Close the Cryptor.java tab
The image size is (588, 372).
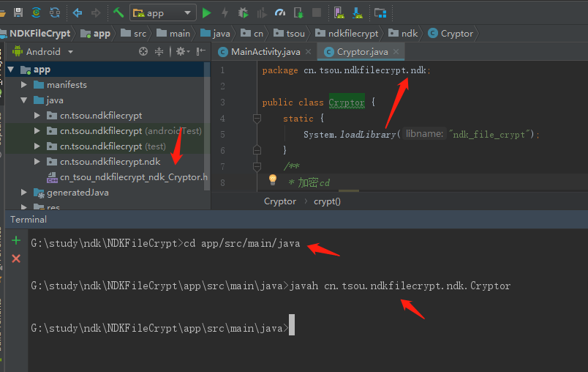point(396,51)
